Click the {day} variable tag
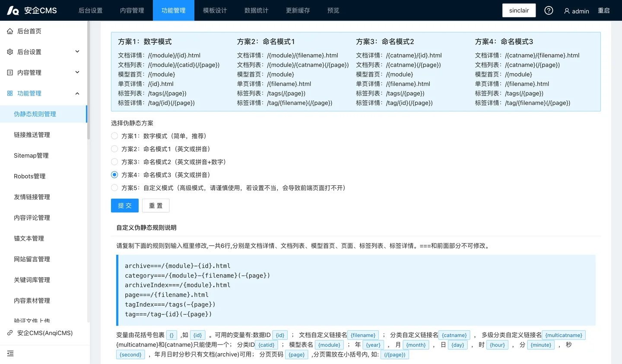 pyautogui.click(x=457, y=345)
